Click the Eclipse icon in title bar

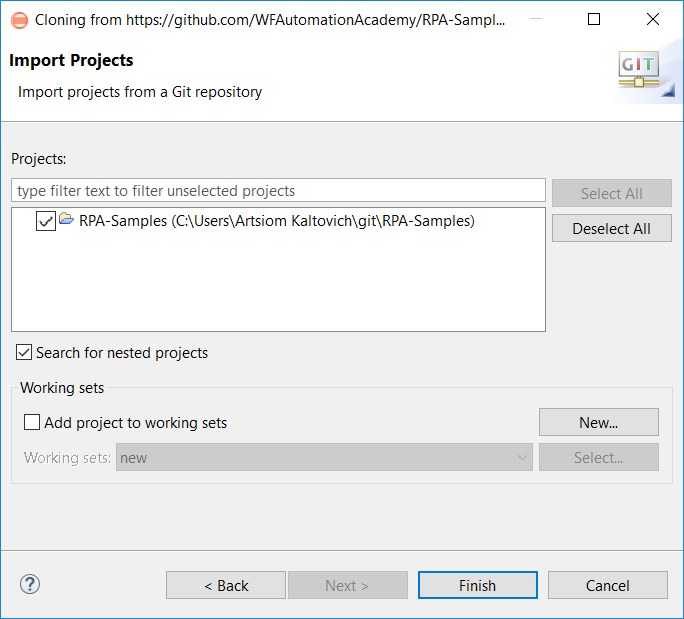coord(19,20)
